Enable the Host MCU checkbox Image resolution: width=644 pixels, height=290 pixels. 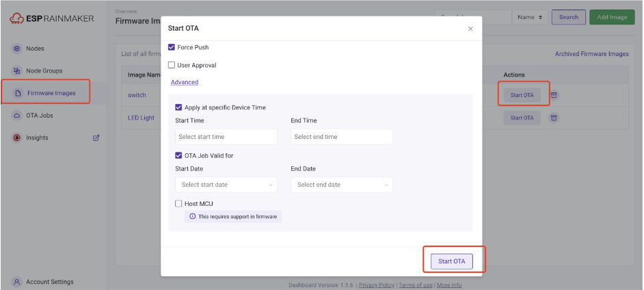(x=178, y=204)
